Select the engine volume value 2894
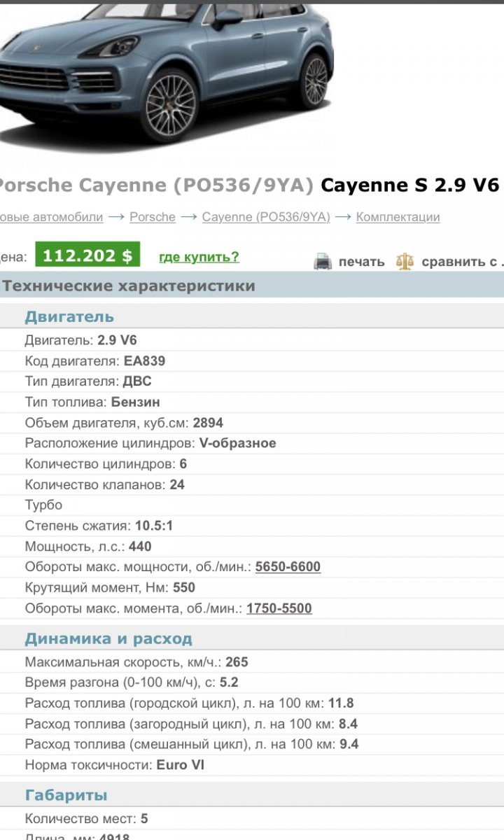The image size is (504, 840). tap(208, 423)
